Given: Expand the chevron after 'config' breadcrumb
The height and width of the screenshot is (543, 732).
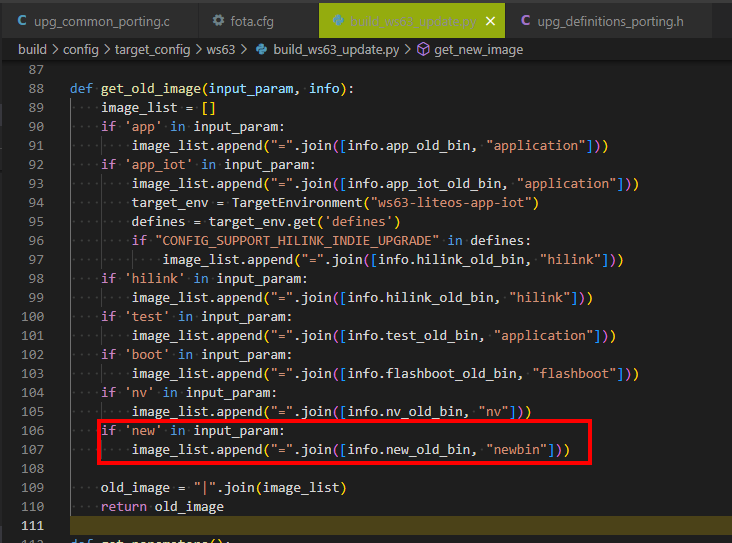Looking at the screenshot, I should (x=107, y=49).
